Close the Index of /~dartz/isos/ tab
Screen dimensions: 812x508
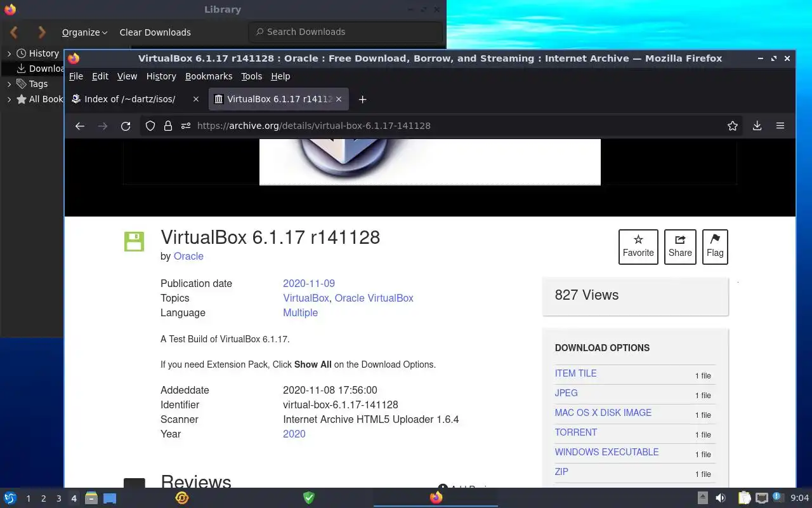click(x=196, y=99)
